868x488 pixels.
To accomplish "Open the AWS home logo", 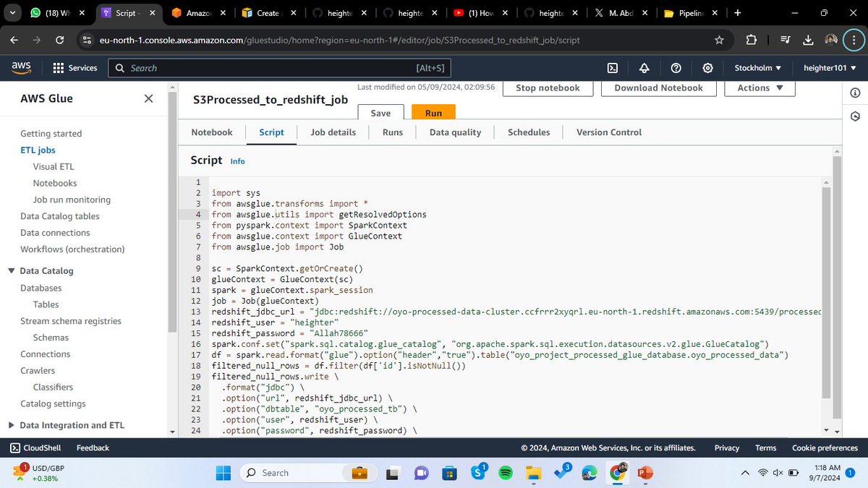I will click(x=21, y=67).
